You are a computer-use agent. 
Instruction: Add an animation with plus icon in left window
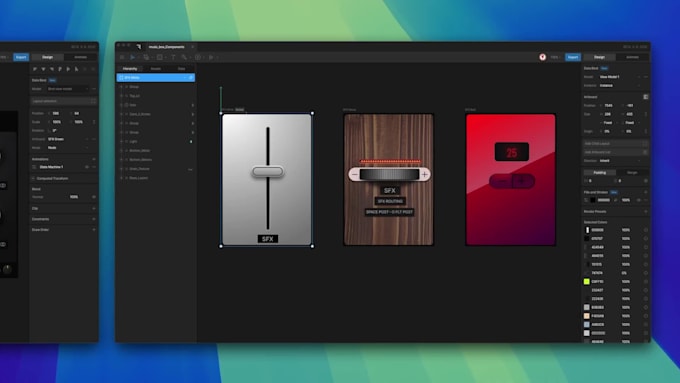pos(94,159)
